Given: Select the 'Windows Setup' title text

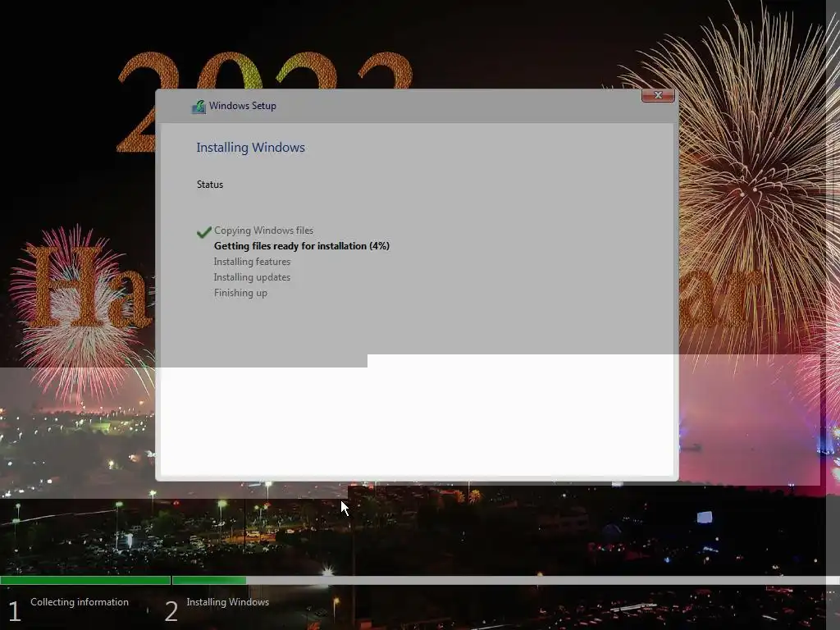Looking at the screenshot, I should (x=243, y=106).
